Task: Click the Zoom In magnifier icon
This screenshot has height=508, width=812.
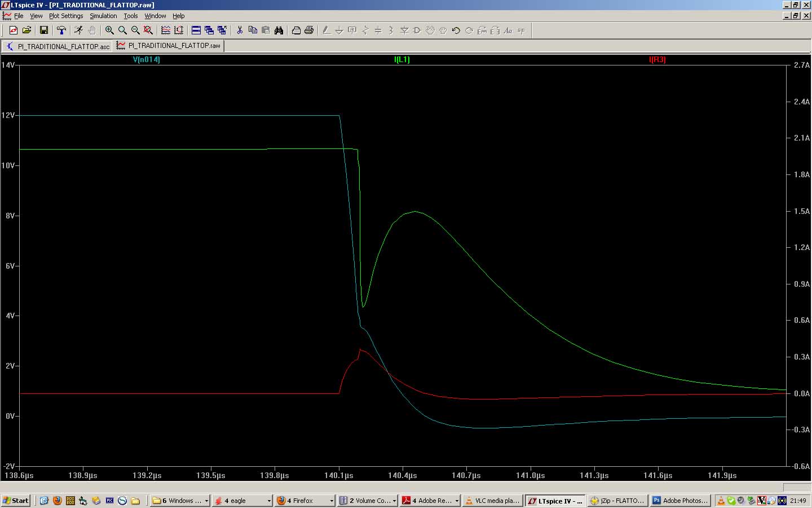Action: pyautogui.click(x=109, y=30)
